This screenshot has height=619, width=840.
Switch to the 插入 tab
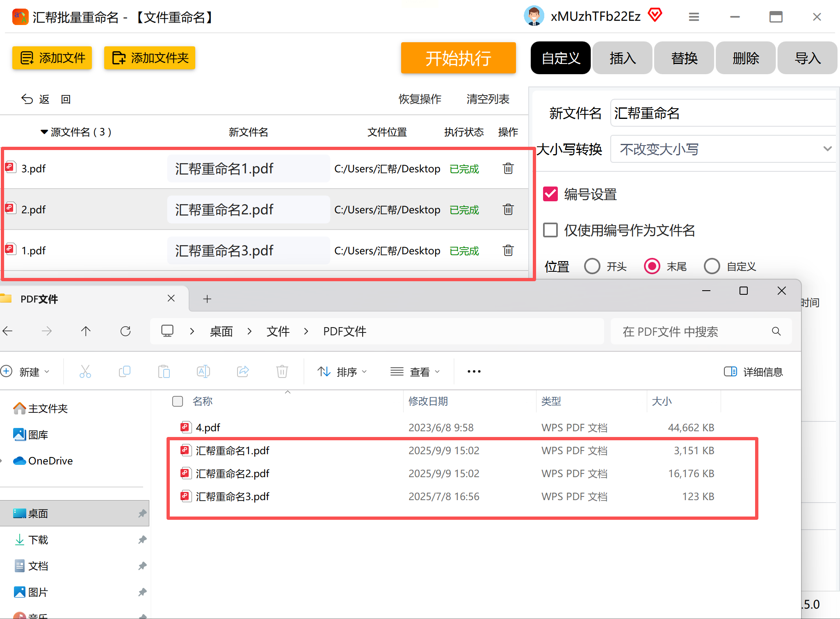coord(622,58)
